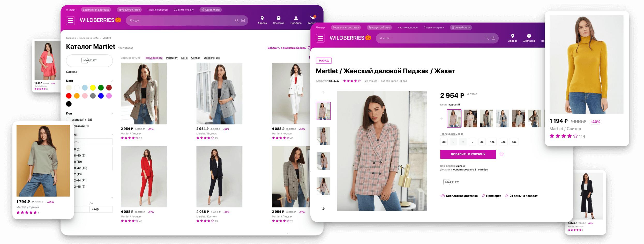Open Доставка box icon on the product page
The image size is (644, 244).
tap(529, 36)
